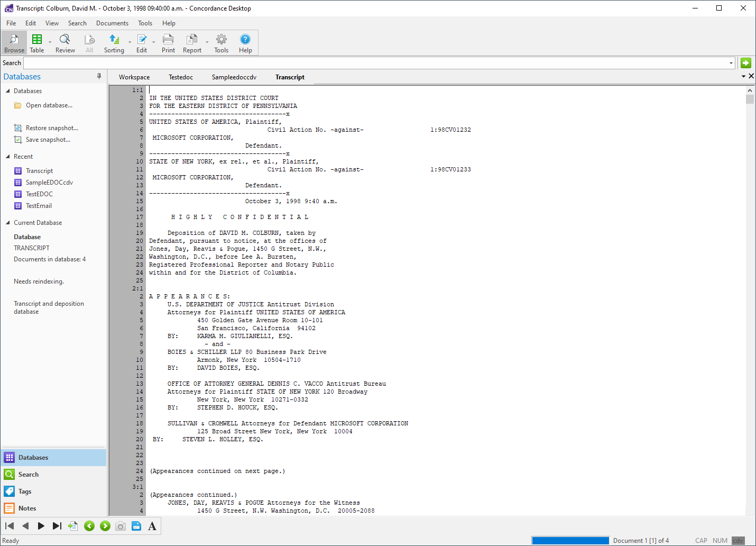756x546 pixels.
Task: Go to last document
Action: click(57, 526)
